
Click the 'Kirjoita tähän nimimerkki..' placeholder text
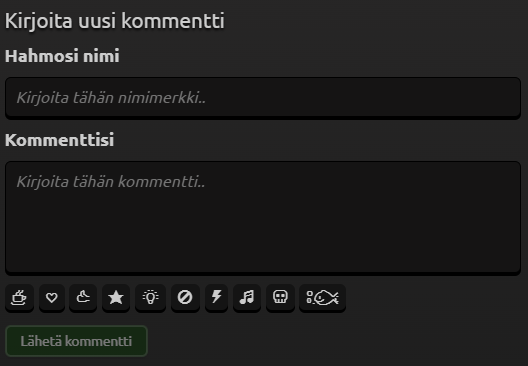111,98
